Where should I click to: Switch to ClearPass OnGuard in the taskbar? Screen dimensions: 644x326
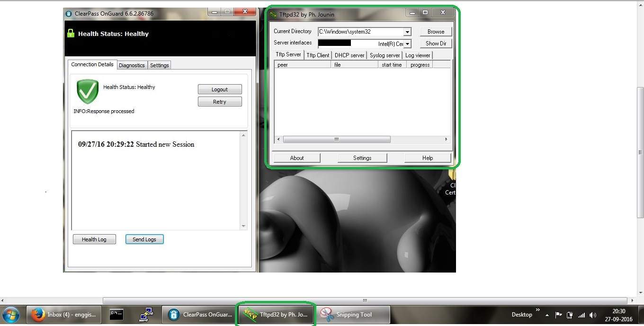(199, 315)
